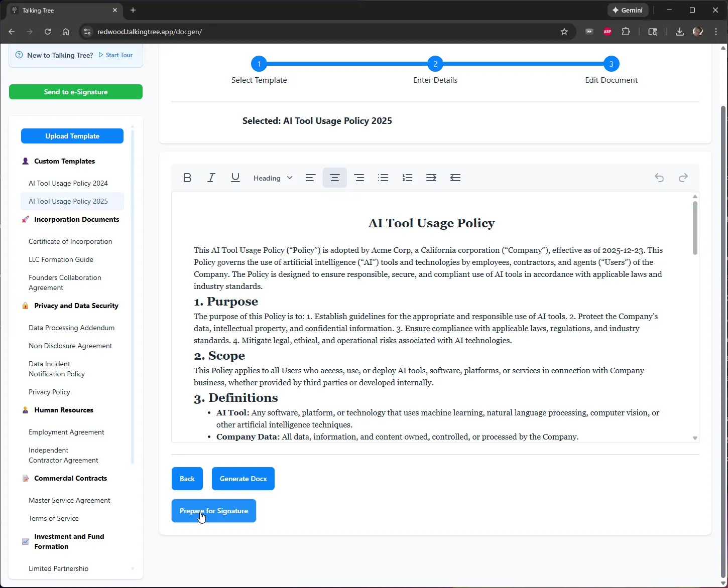
Task: Click the help question mark icon
Action: coord(19,55)
